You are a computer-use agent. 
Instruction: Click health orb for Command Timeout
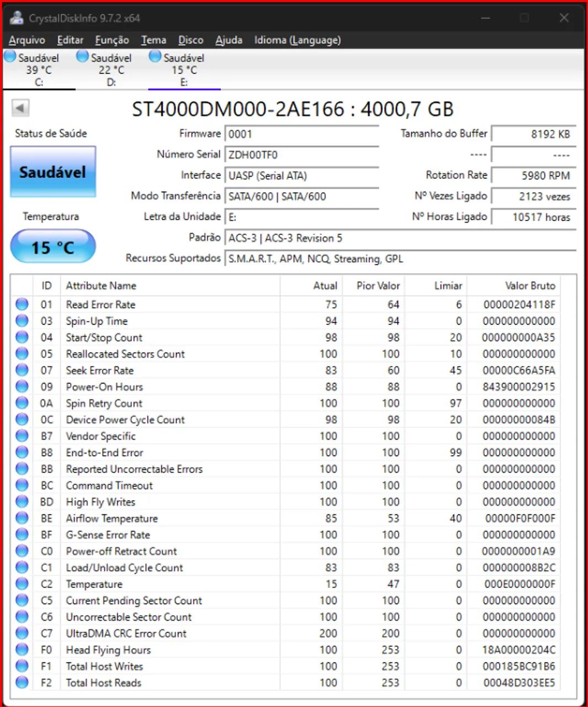pos(22,485)
